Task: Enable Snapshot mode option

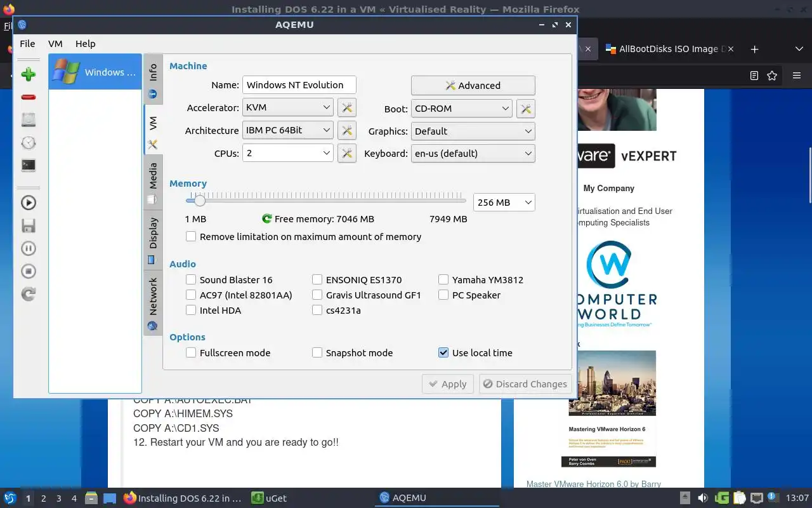Action: pyautogui.click(x=317, y=352)
